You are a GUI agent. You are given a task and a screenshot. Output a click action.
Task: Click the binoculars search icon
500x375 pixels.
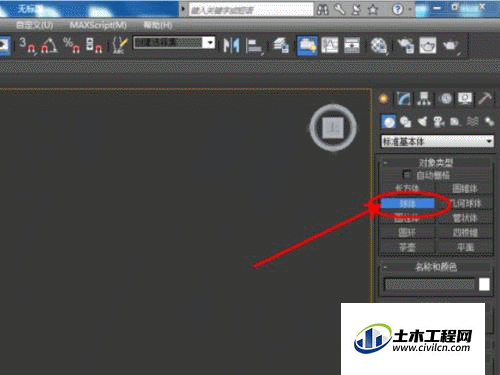click(322, 10)
